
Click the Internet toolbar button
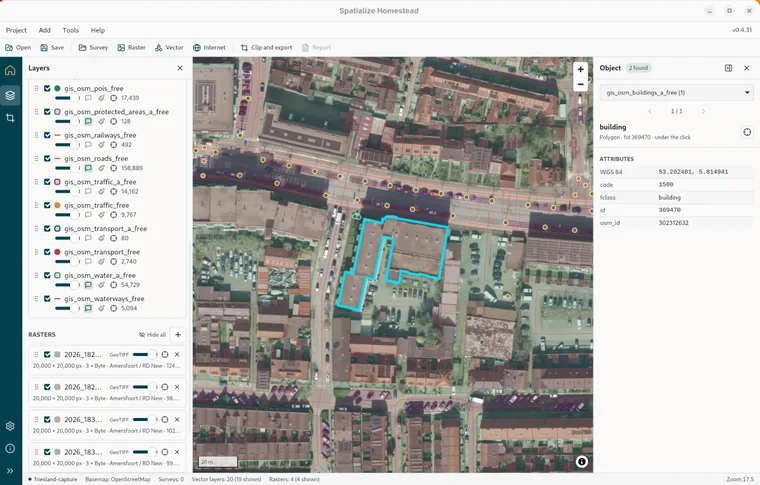pyautogui.click(x=209, y=47)
